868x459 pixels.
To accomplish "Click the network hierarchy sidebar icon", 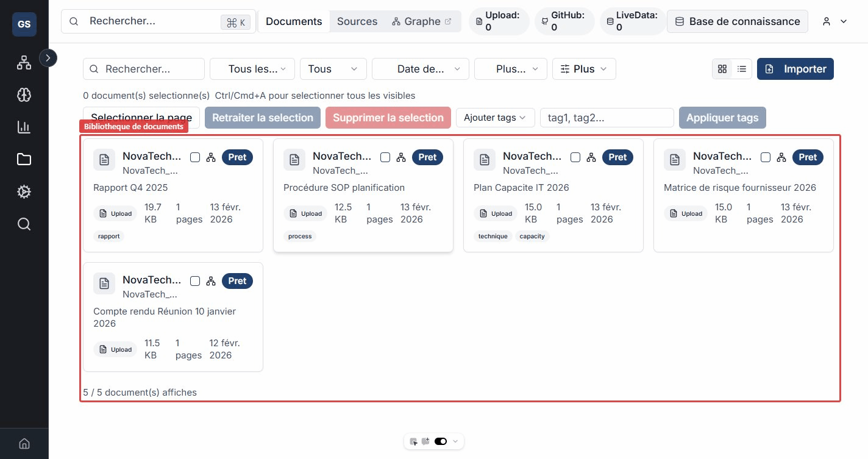I will [24, 62].
